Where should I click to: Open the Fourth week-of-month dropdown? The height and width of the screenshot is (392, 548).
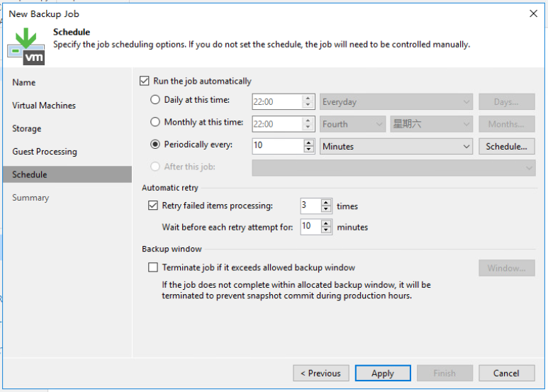[x=352, y=124]
